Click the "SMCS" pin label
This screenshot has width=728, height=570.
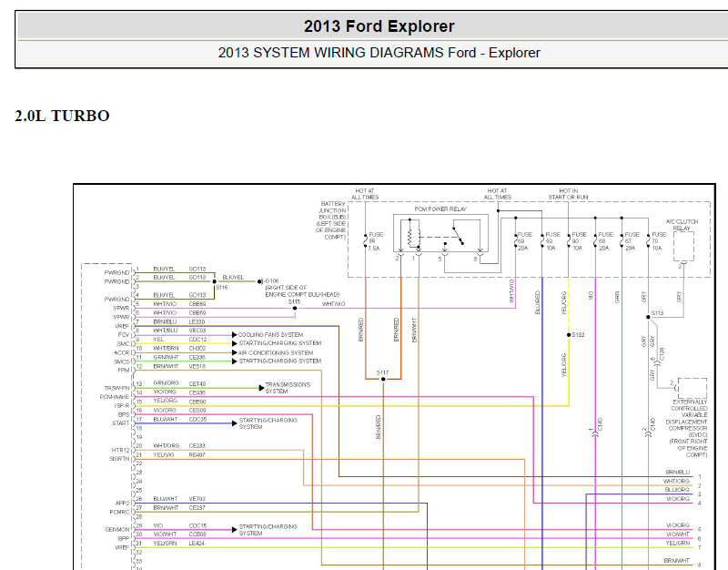click(122, 361)
